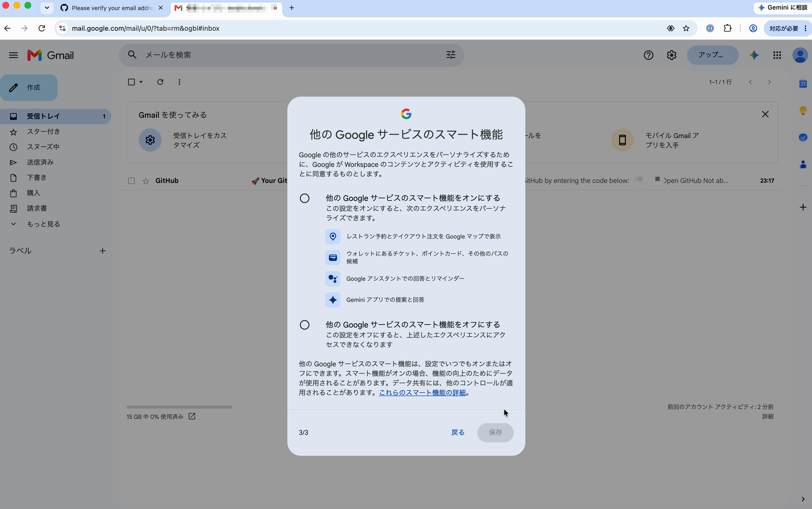Viewport: 812px width, 509px height.
Task: Open Chrome three-dot menu
Action: tap(806, 28)
